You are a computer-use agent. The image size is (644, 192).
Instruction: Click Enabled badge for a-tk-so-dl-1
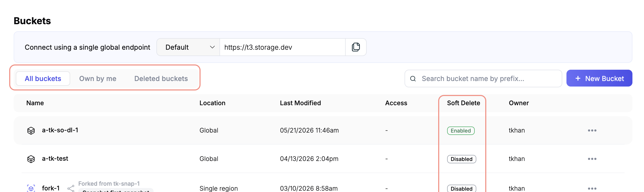[x=461, y=131]
